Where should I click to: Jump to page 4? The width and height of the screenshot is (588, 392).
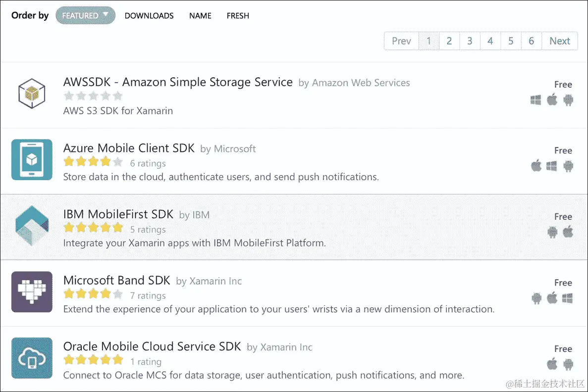click(x=490, y=41)
